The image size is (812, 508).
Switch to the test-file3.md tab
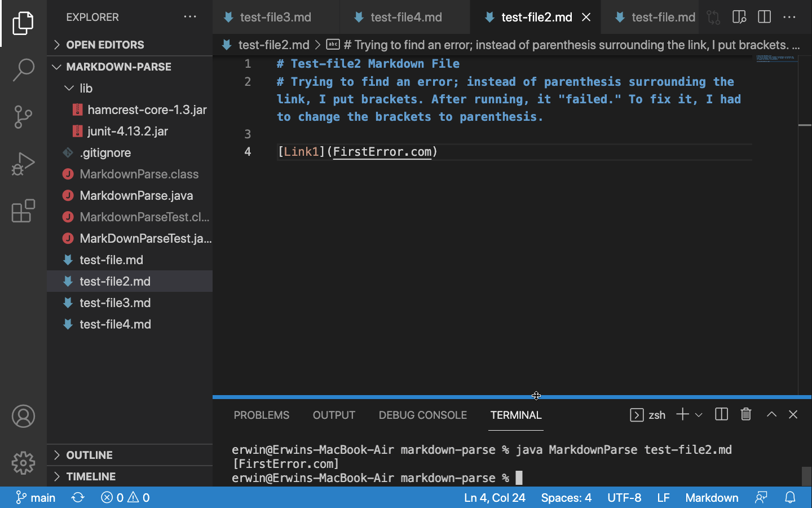click(x=276, y=17)
